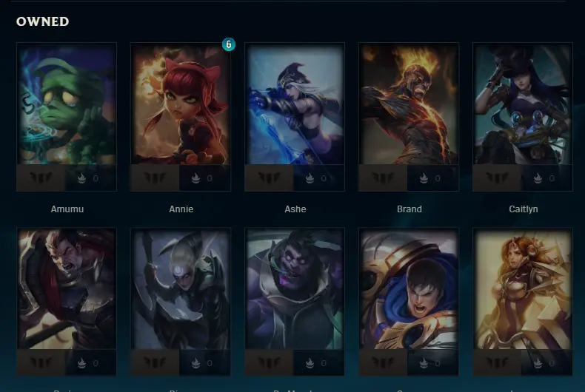Click the mastery crest icon under Caitlyn

click(498, 178)
